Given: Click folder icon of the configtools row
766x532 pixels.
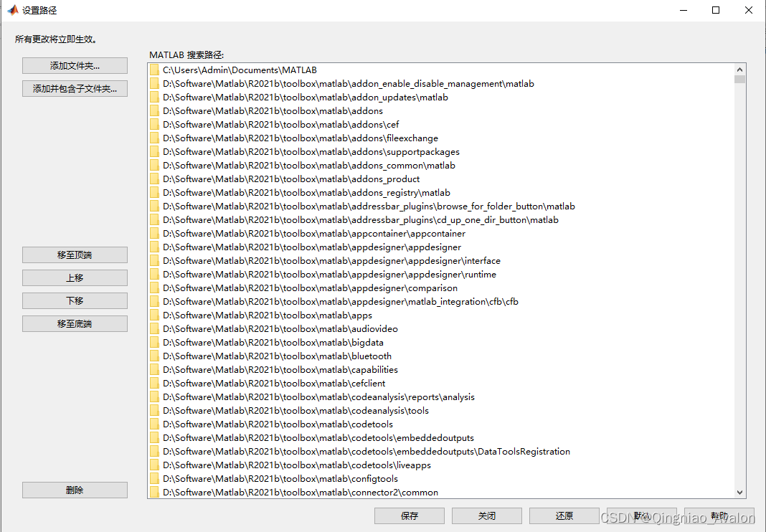Looking at the screenshot, I should tap(154, 479).
